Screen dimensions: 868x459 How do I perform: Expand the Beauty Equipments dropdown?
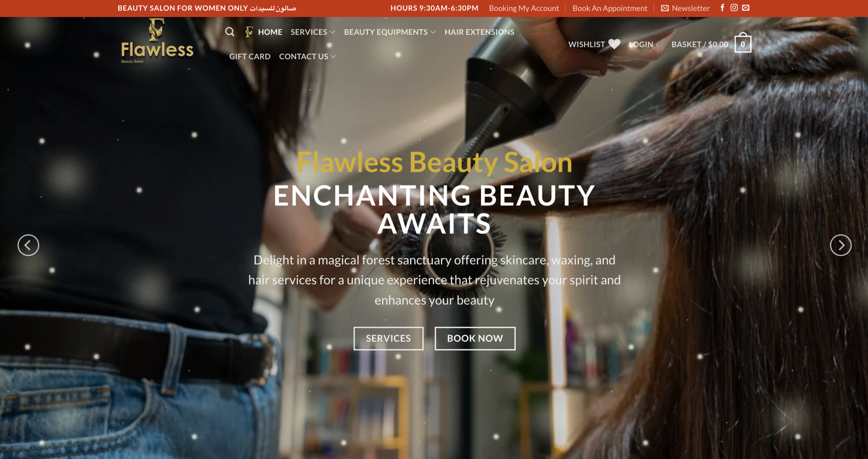coord(390,32)
